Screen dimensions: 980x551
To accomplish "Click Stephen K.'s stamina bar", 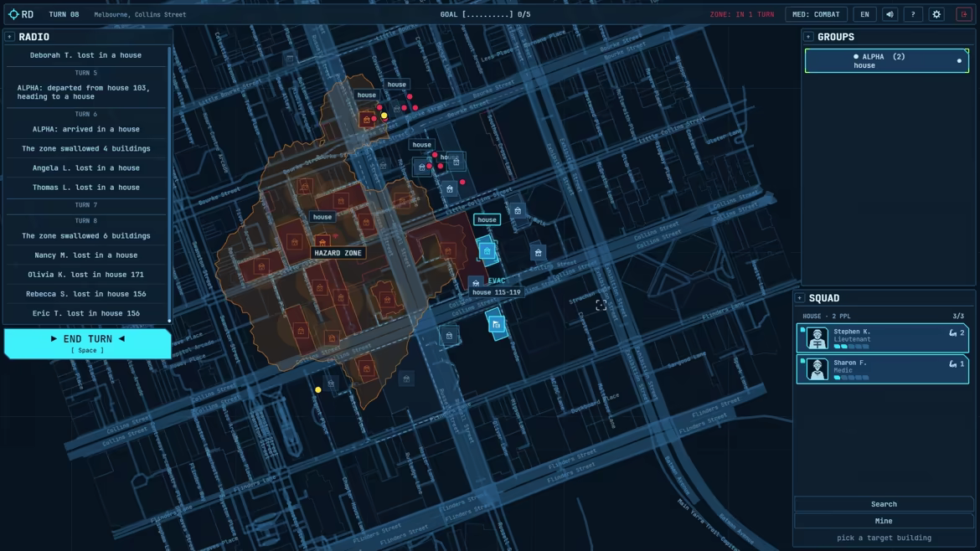I will pyautogui.click(x=851, y=347).
